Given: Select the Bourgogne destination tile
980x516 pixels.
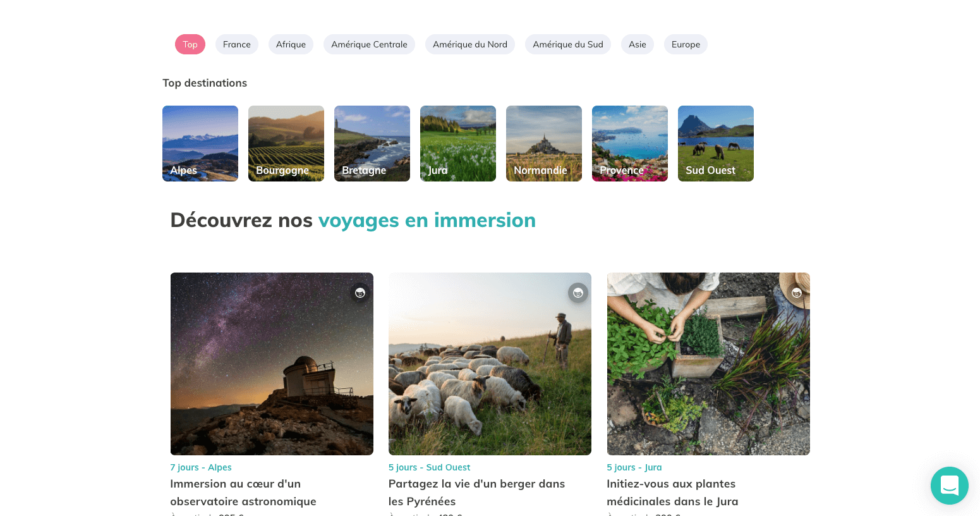Looking at the screenshot, I should (x=286, y=144).
